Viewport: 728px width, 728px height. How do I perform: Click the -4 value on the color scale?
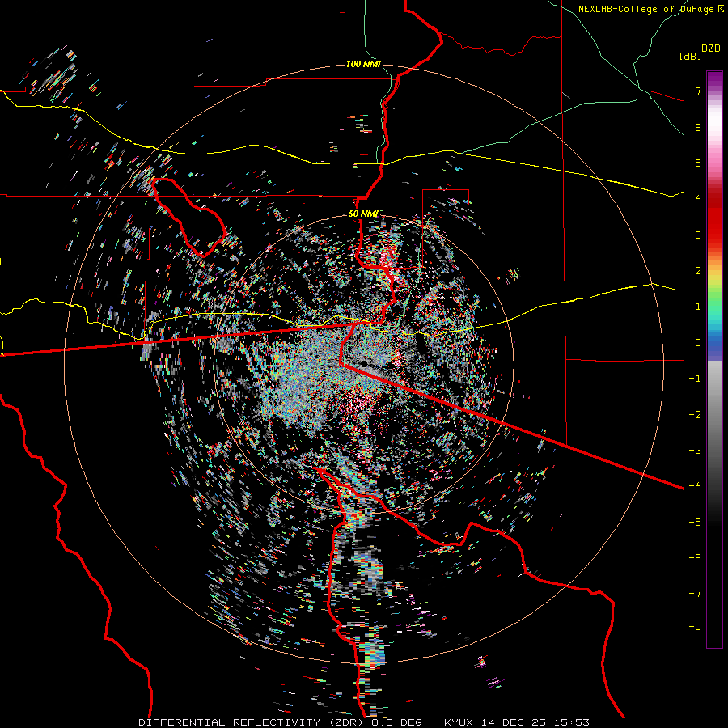pos(695,485)
